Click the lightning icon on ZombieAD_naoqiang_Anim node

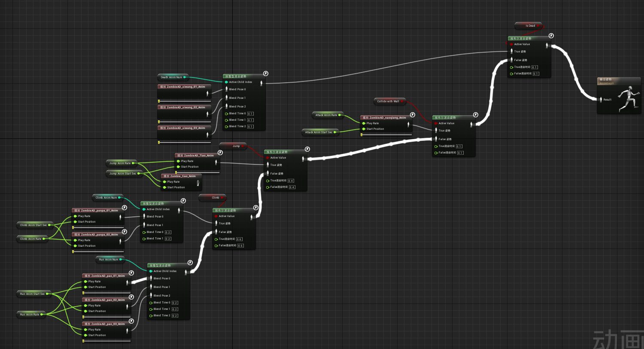(x=413, y=114)
